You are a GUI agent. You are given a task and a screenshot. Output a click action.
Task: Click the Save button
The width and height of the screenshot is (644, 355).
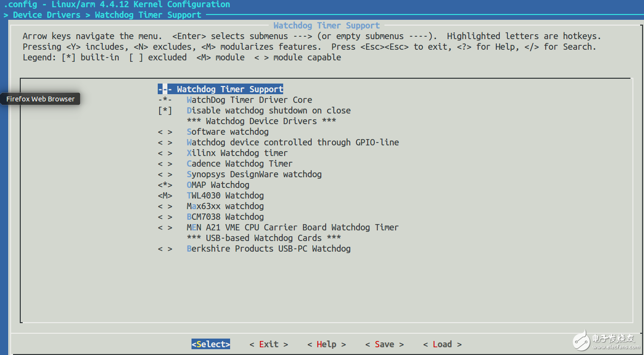point(384,344)
